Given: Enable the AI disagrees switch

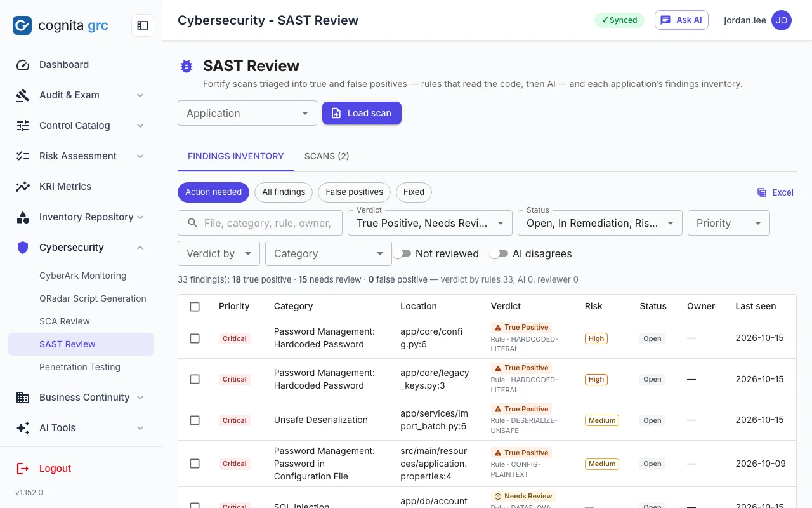Looking at the screenshot, I should [499, 253].
